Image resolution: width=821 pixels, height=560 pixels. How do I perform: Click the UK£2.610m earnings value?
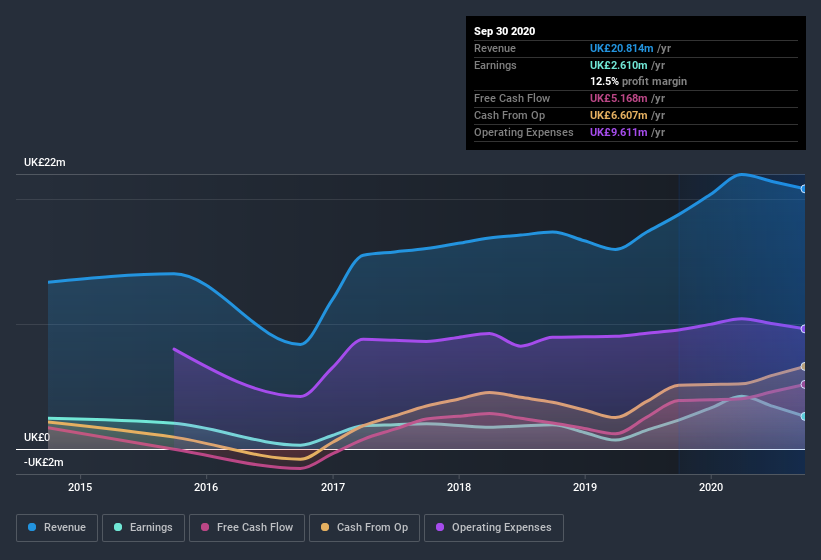(619, 65)
